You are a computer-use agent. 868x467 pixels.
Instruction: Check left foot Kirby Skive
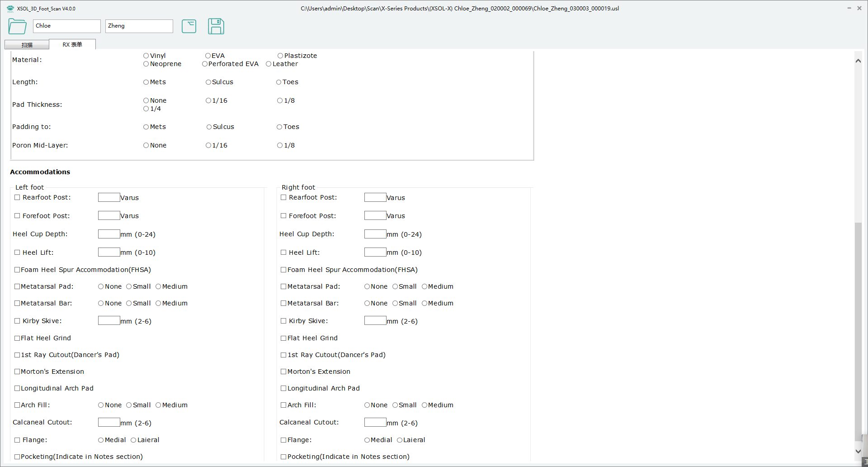tap(17, 321)
